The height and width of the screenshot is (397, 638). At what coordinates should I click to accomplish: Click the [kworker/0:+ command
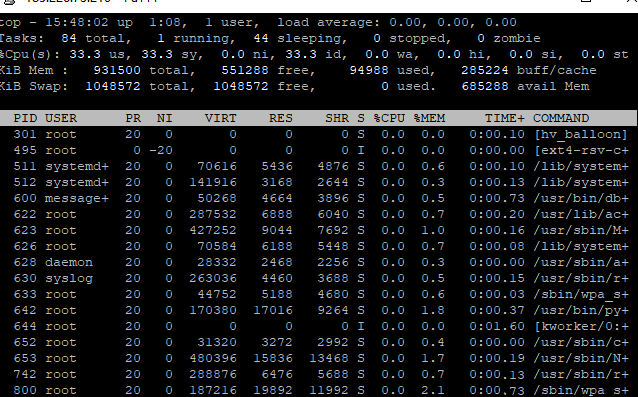(x=581, y=327)
